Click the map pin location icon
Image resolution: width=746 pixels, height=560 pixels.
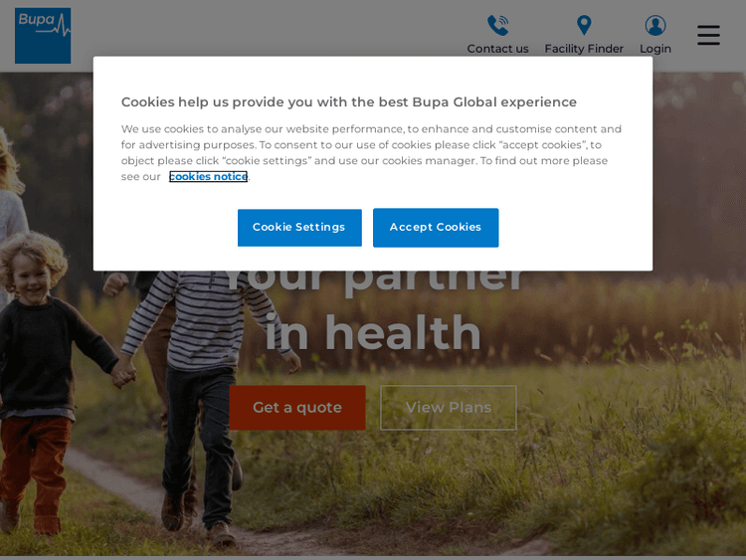click(584, 25)
